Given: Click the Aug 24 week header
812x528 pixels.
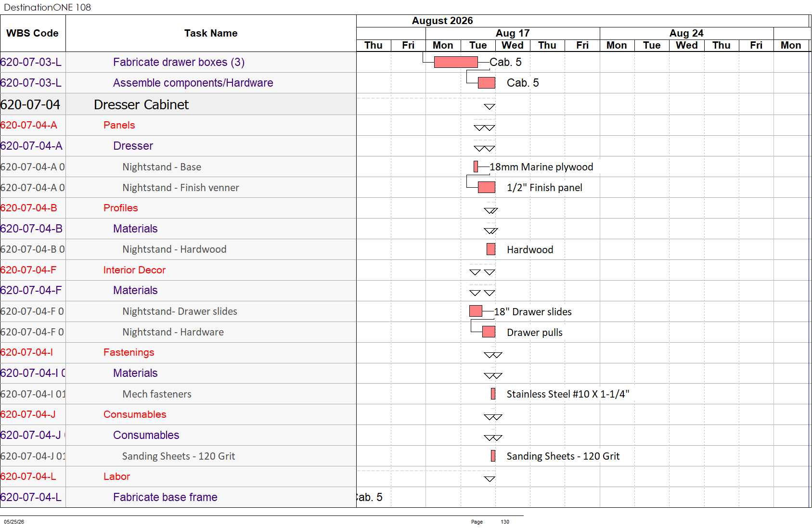Looking at the screenshot, I should point(686,33).
